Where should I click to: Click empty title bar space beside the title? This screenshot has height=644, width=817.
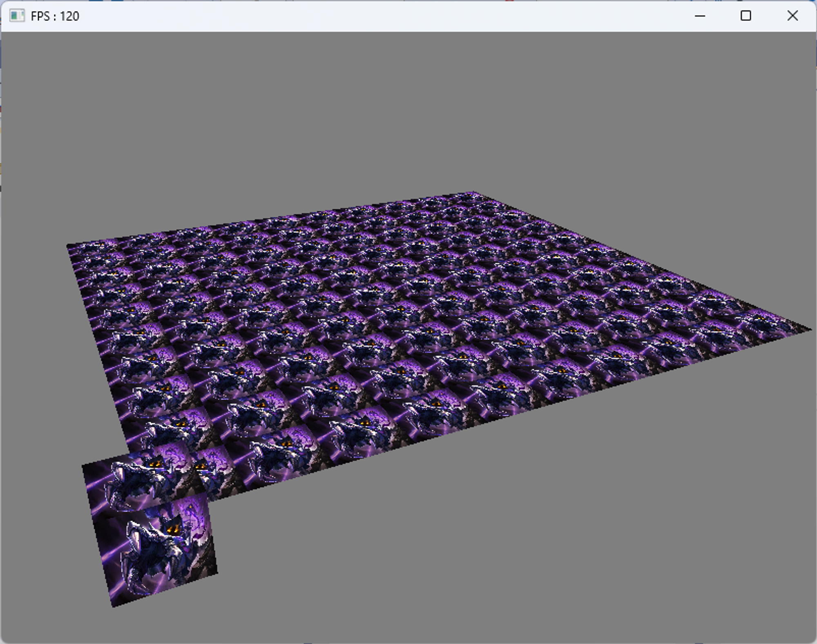coord(368,16)
